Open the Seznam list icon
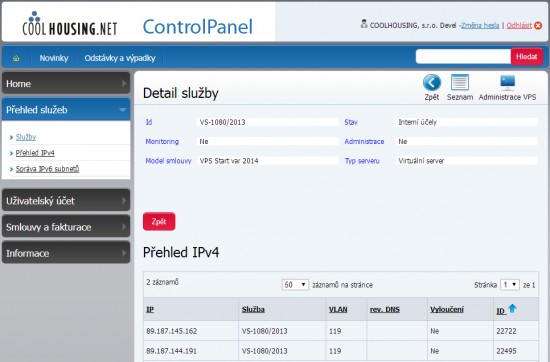550x362 pixels. click(x=460, y=82)
